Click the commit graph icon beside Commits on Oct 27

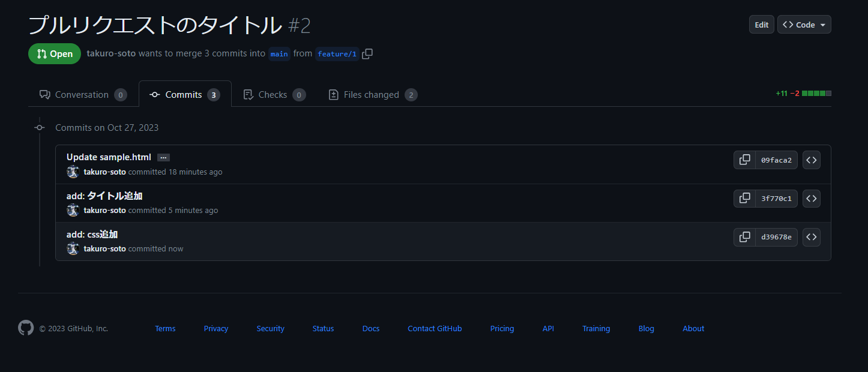click(39, 127)
